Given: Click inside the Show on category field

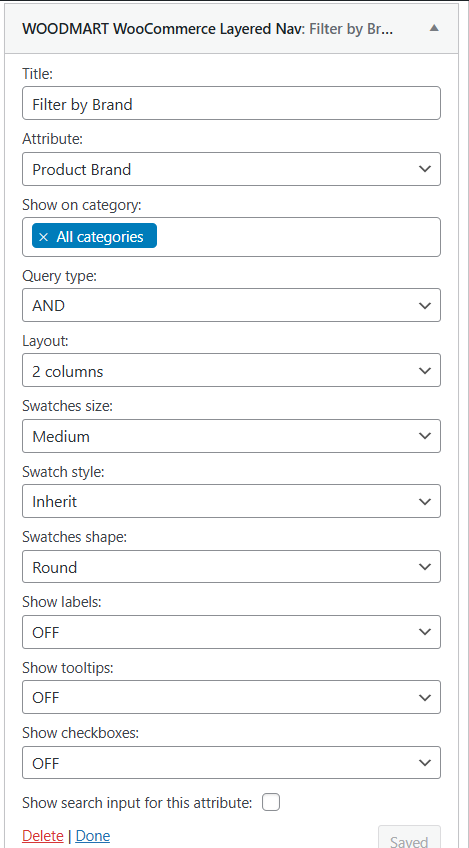Looking at the screenshot, I should (298, 237).
